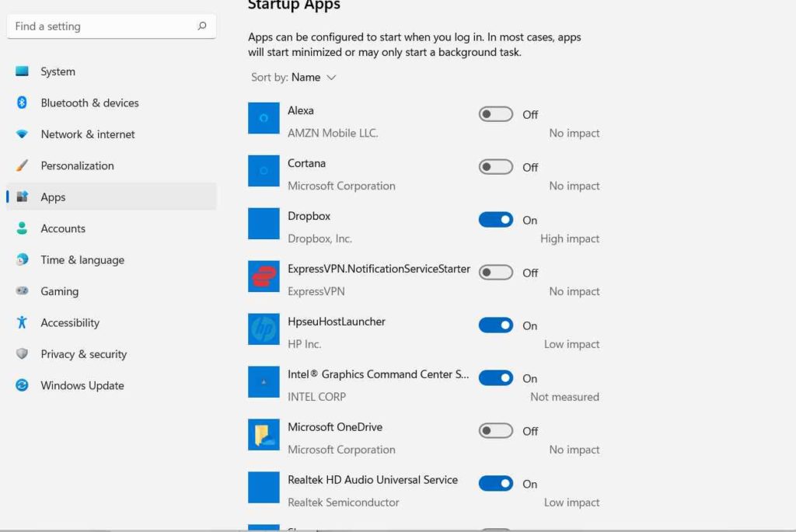
Task: Click the Dropbox app icon
Action: click(x=264, y=224)
